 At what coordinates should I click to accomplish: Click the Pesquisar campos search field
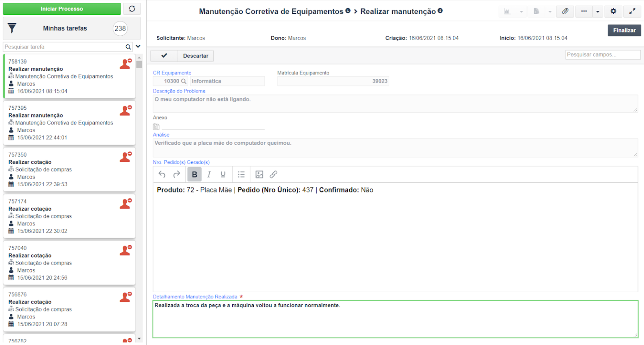tap(602, 54)
